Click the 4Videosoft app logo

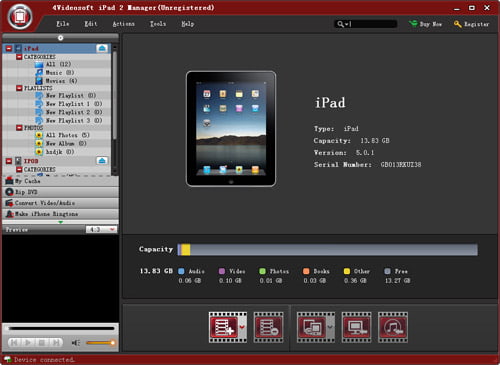(x=20, y=16)
